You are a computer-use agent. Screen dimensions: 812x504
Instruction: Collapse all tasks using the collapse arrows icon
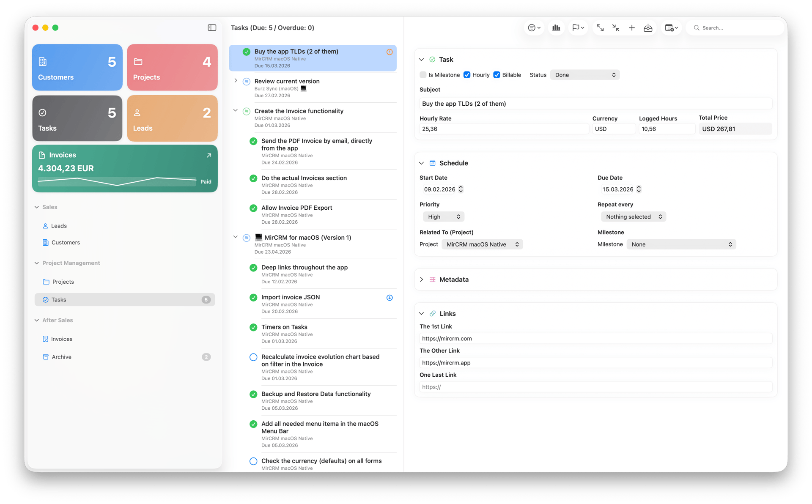[615, 27]
